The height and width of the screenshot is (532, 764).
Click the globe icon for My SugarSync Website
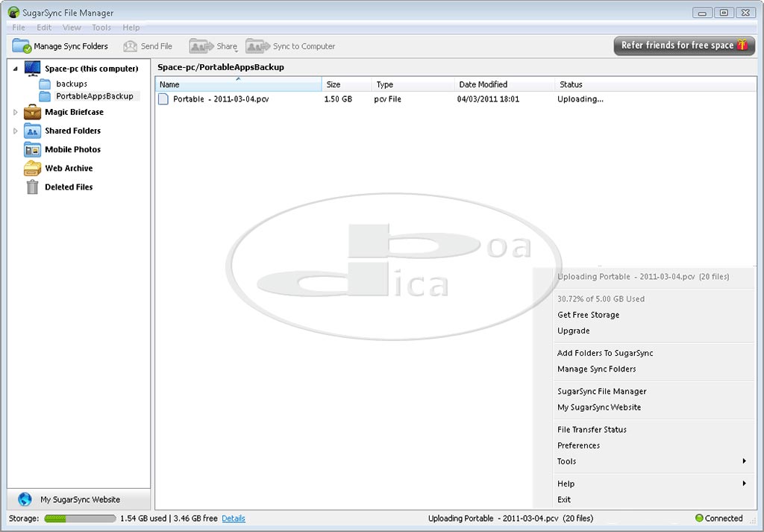click(25, 499)
